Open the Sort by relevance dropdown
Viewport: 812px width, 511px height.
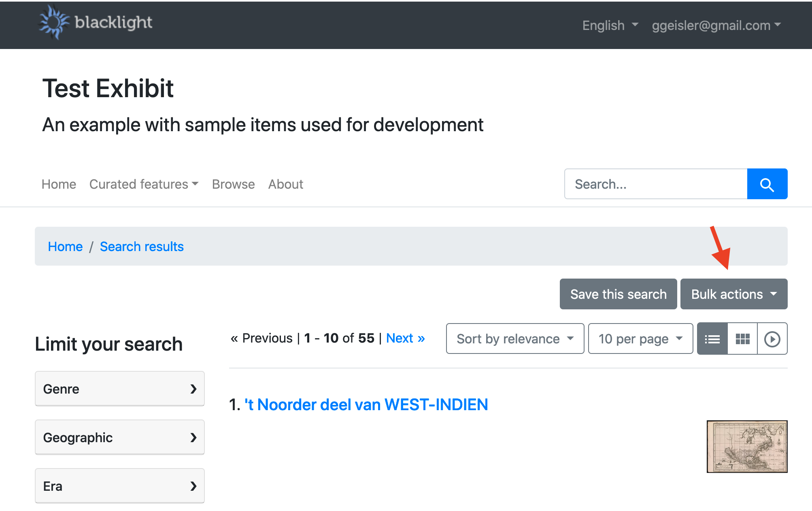coord(514,339)
